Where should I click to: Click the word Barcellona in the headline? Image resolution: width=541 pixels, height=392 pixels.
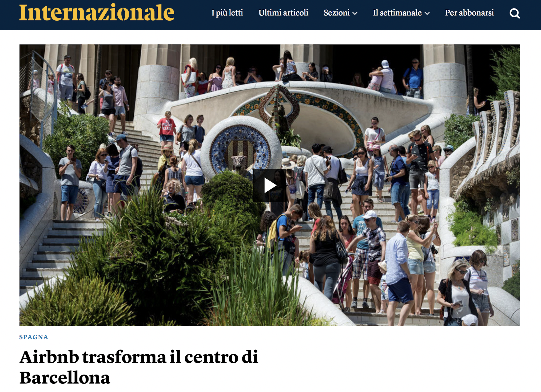pos(65,378)
